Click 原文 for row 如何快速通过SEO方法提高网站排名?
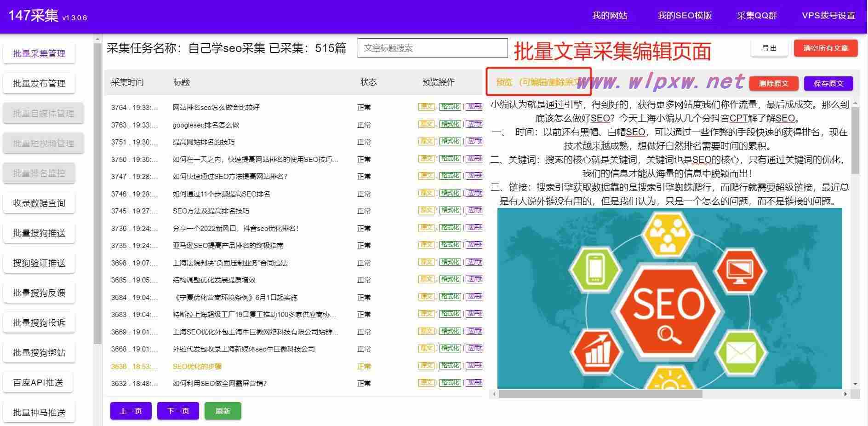 pos(426,176)
